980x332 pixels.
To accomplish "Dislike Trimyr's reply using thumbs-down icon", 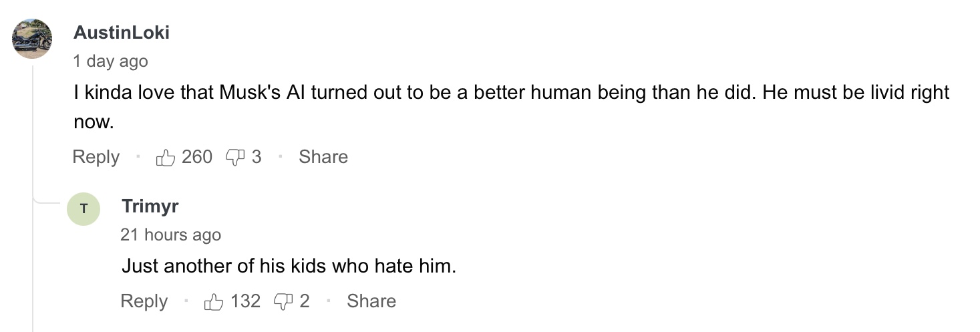I will click(x=284, y=301).
